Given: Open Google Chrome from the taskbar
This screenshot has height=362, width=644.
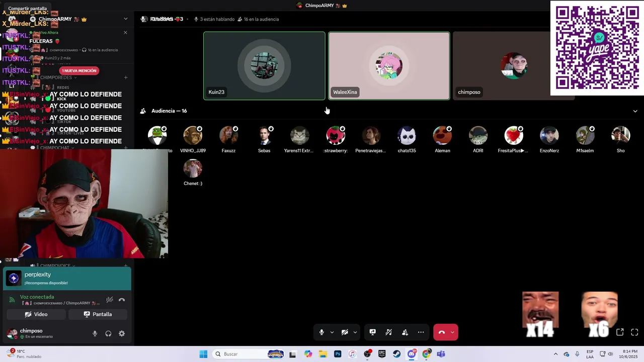Looking at the screenshot, I should coord(427,354).
